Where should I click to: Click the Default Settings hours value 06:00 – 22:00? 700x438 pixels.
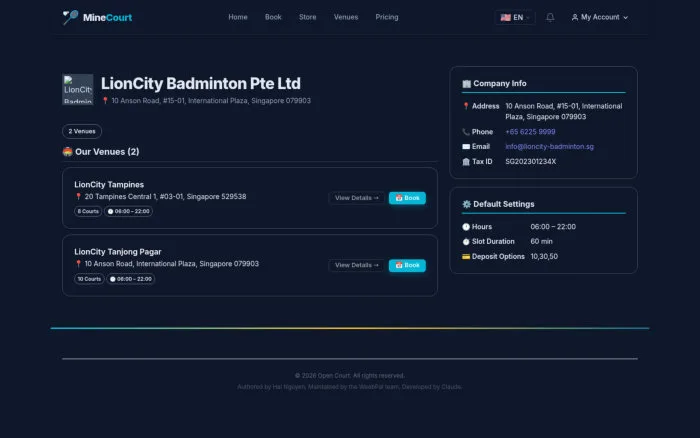[553, 227]
